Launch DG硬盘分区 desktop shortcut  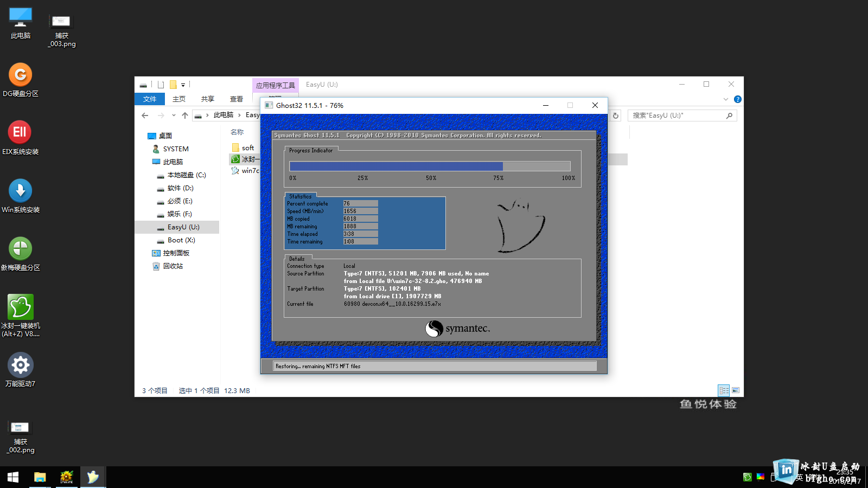[x=21, y=80]
